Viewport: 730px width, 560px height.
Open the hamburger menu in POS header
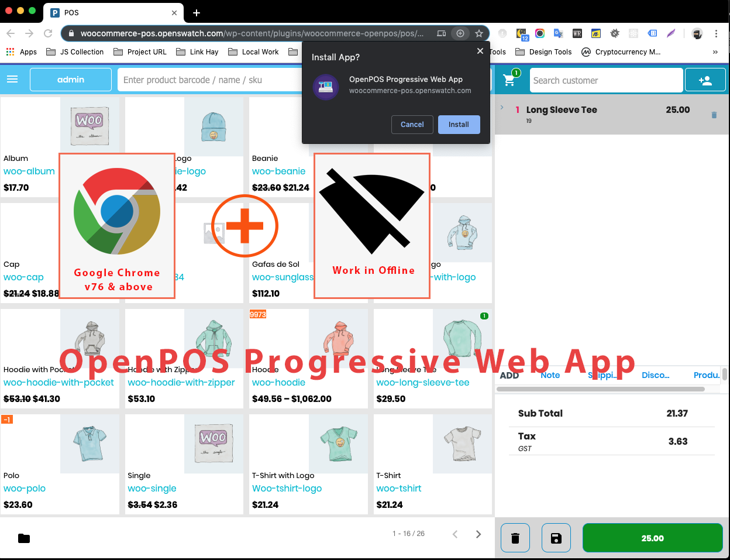[12, 80]
